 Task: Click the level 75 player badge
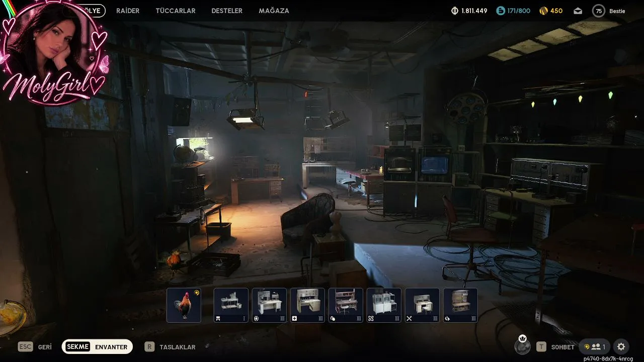(598, 11)
